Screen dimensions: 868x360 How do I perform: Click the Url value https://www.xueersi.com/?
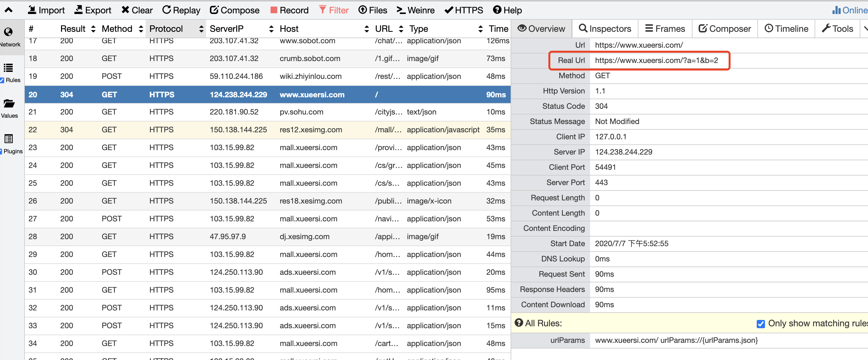point(638,45)
